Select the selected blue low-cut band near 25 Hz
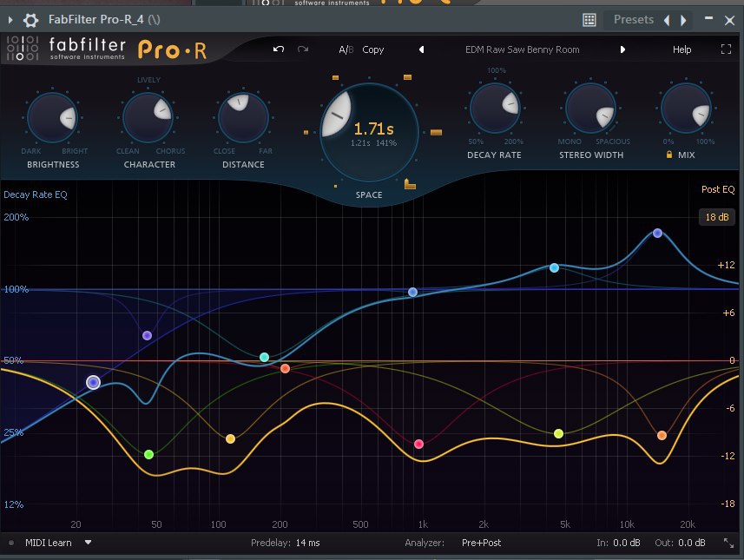The image size is (744, 560). pos(94,382)
